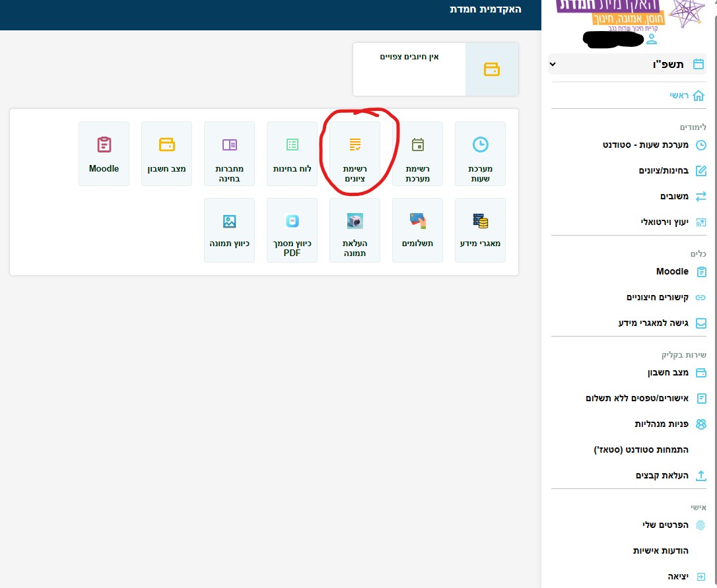Open the circled רשימת ציונים tile
This screenshot has width=717, height=588.
tap(355, 154)
